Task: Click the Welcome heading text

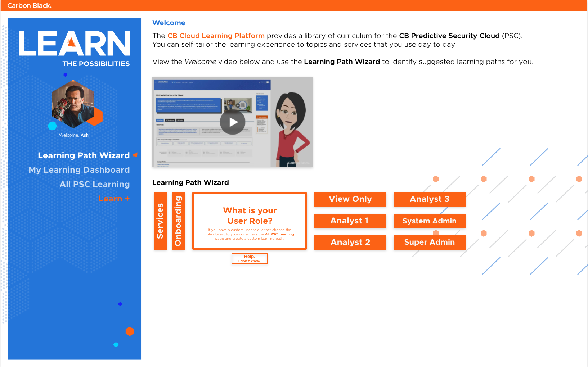Action: (169, 23)
